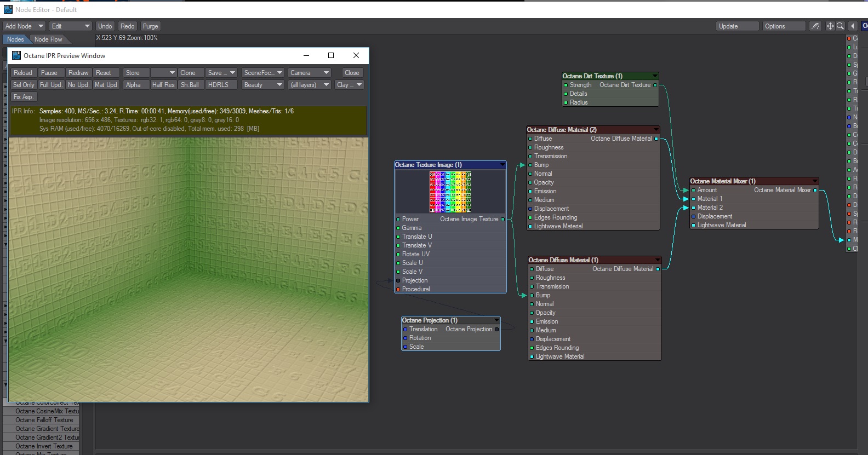
Task: Click Material 2 input port
Action: pyautogui.click(x=693, y=208)
